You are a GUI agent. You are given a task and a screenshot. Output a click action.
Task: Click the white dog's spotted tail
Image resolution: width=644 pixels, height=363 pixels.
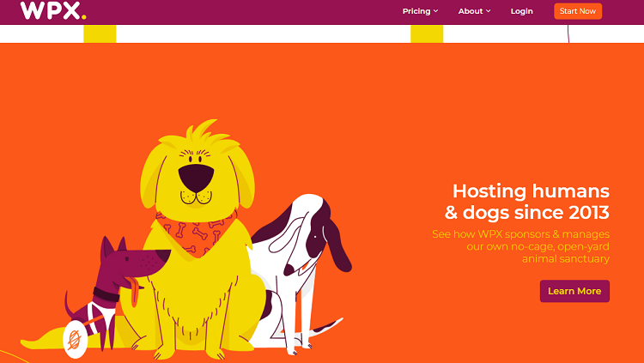(325, 327)
